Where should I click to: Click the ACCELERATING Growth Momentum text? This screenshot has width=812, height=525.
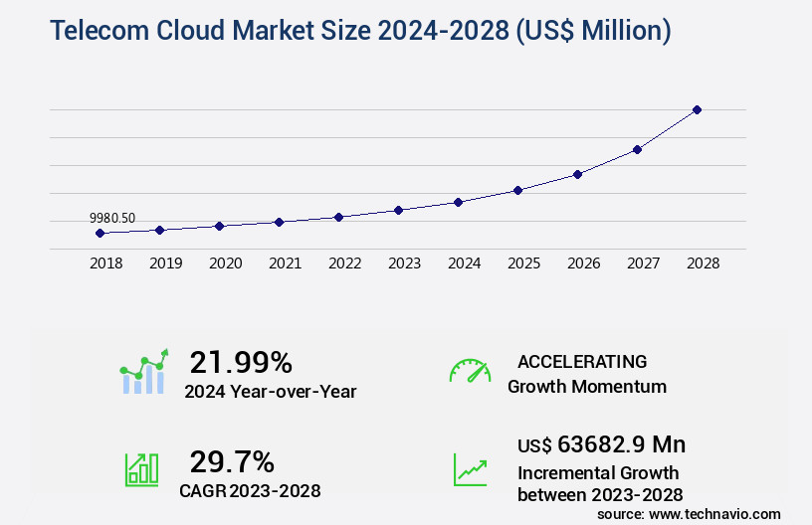point(586,373)
